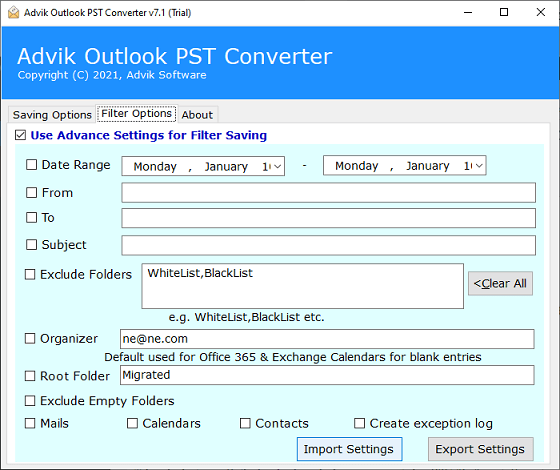The height and width of the screenshot is (470, 560).
Task: Open the end date picker dropdown arrow
Action: pos(479,166)
